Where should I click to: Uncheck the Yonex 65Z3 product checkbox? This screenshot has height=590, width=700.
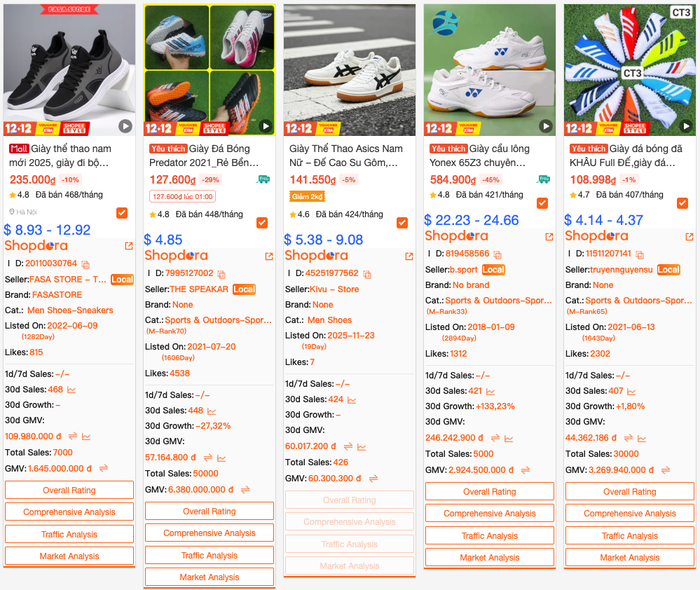(542, 203)
